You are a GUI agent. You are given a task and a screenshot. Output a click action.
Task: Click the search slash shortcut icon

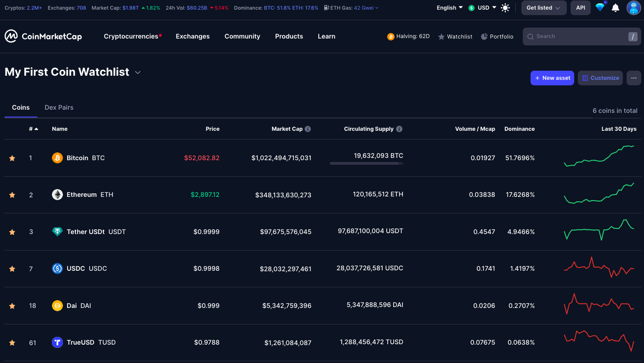click(633, 37)
